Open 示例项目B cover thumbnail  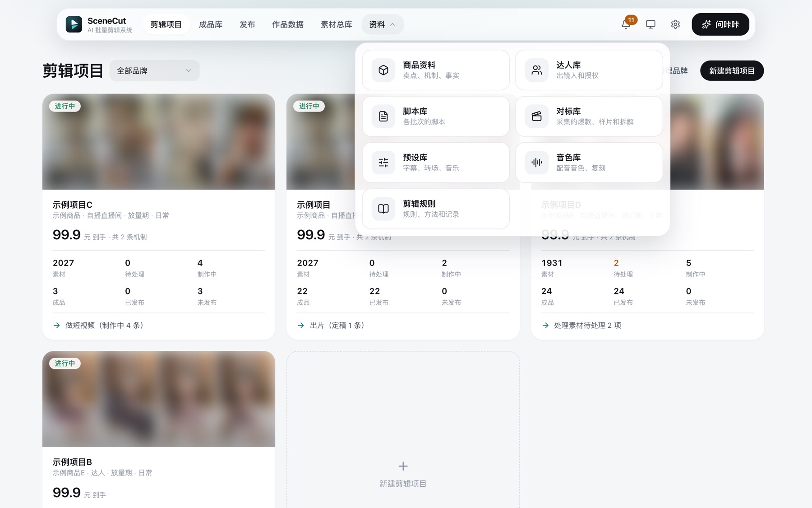pyautogui.click(x=159, y=399)
